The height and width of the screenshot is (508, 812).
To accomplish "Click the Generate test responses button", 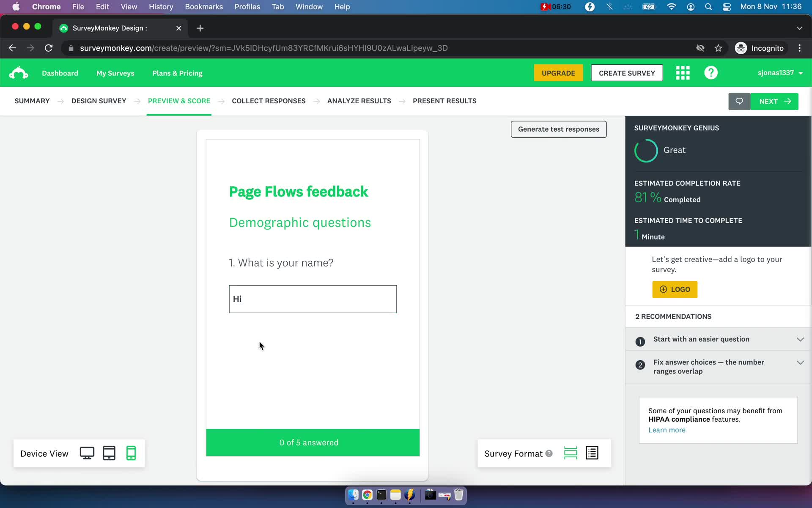I will pyautogui.click(x=558, y=129).
